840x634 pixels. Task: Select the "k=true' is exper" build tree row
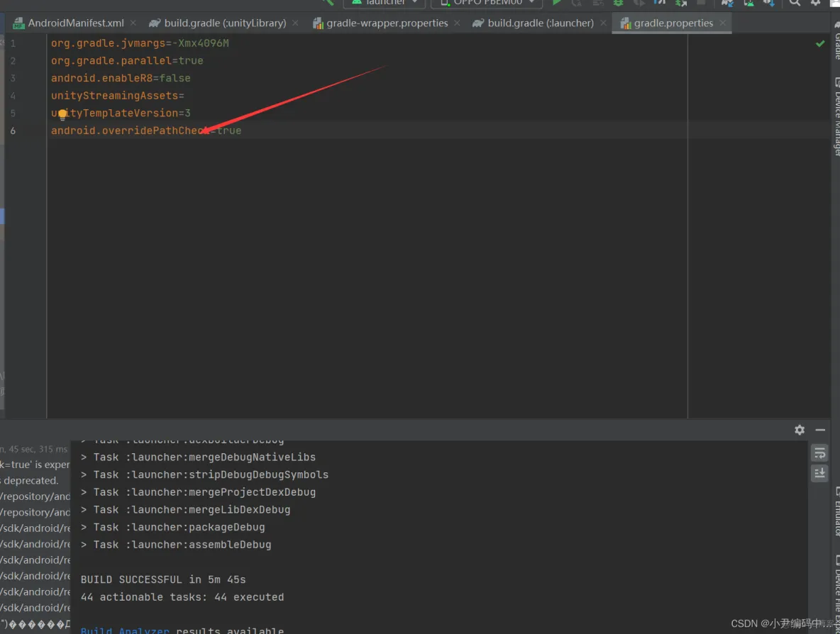click(x=35, y=465)
